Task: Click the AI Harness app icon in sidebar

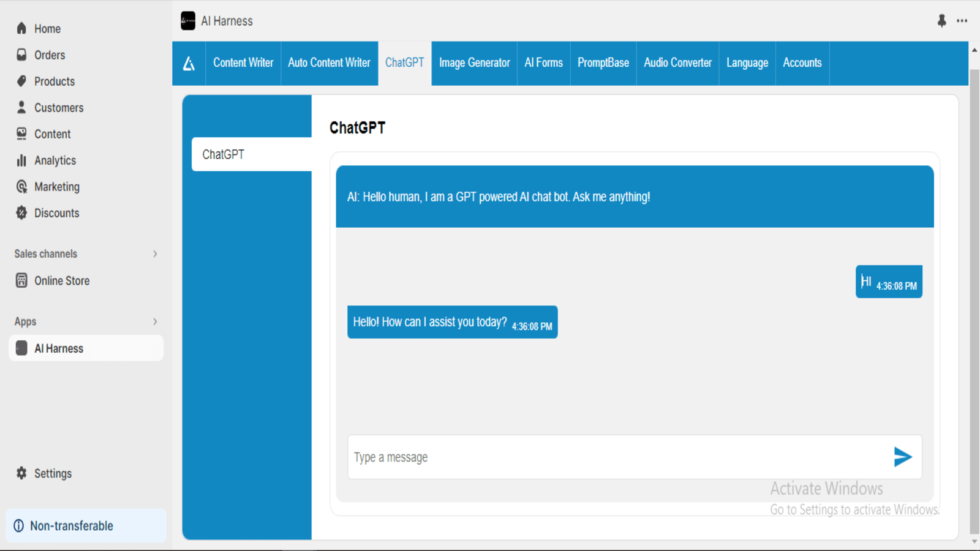Action: click(21, 348)
